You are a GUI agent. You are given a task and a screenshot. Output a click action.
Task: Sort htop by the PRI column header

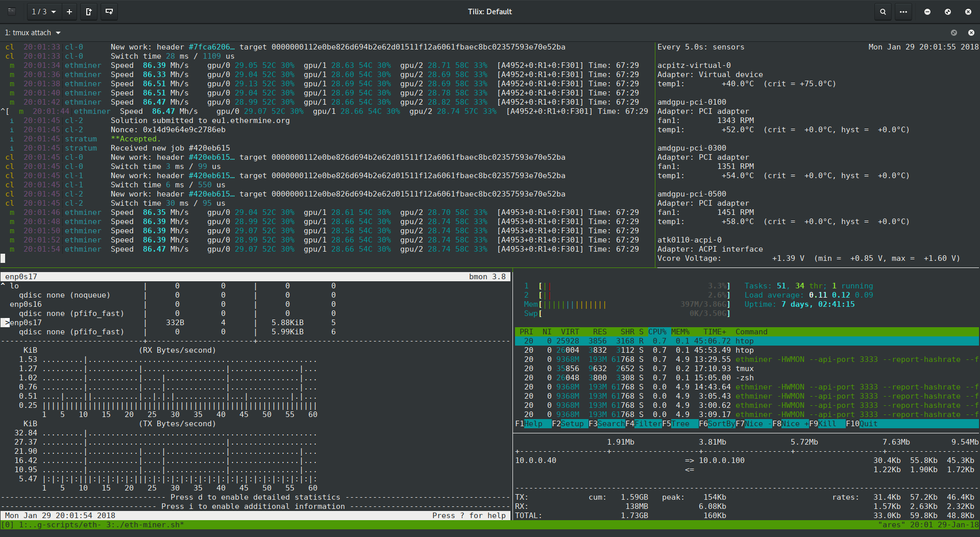526,332
